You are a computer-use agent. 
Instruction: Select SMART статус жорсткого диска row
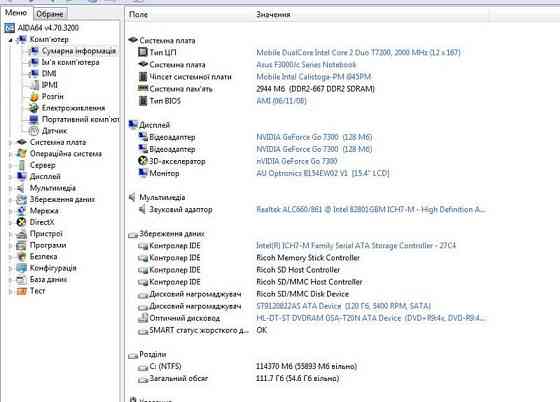tap(202, 330)
